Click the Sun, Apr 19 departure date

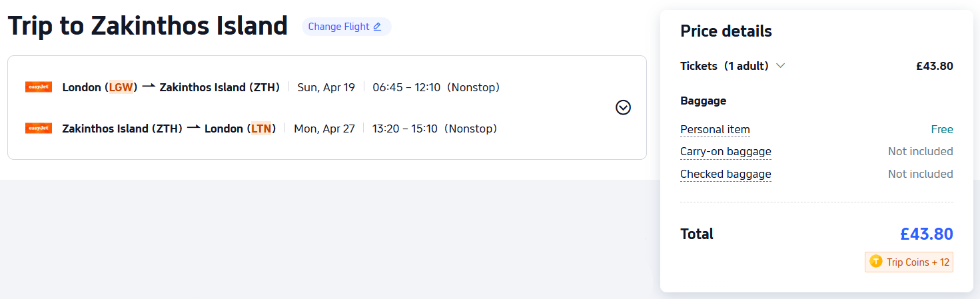click(x=326, y=87)
